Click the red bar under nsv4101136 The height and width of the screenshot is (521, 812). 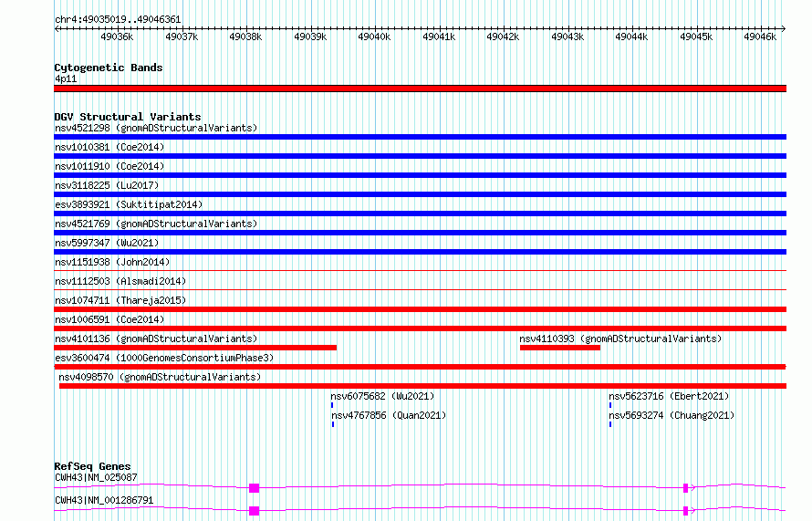coord(195,348)
